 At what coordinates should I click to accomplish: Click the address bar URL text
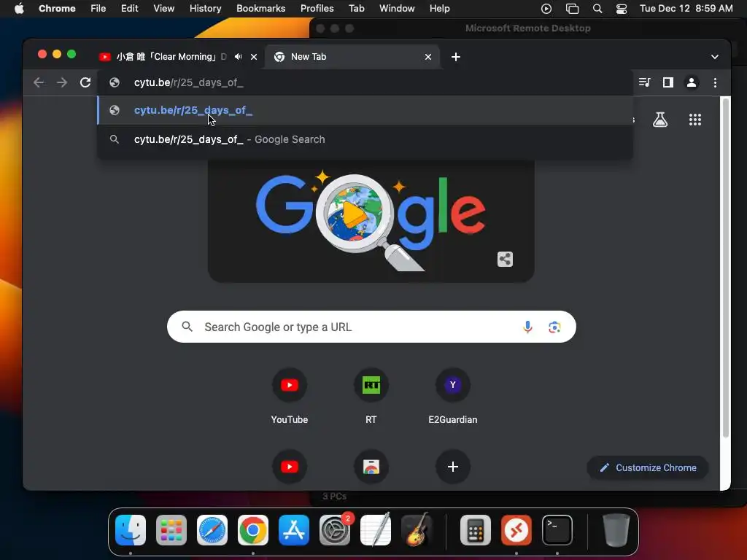pyautogui.click(x=189, y=82)
